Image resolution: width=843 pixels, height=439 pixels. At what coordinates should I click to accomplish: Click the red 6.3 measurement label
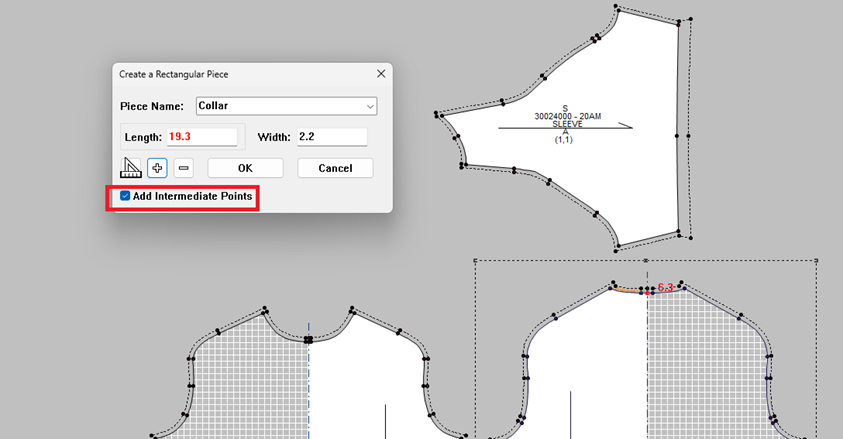(x=666, y=288)
